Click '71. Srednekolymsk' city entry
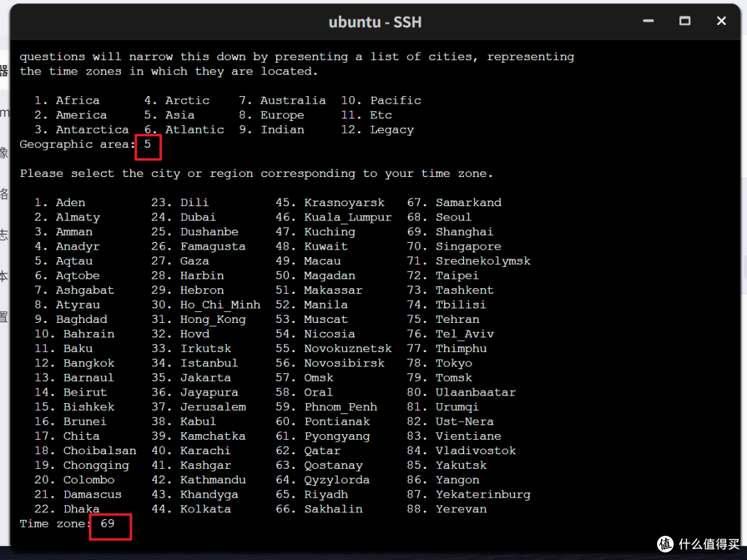The image size is (747, 560). pyautogui.click(x=469, y=261)
